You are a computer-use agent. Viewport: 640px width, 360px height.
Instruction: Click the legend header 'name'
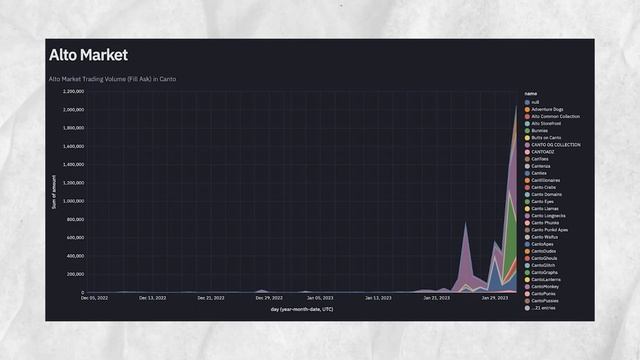click(531, 94)
